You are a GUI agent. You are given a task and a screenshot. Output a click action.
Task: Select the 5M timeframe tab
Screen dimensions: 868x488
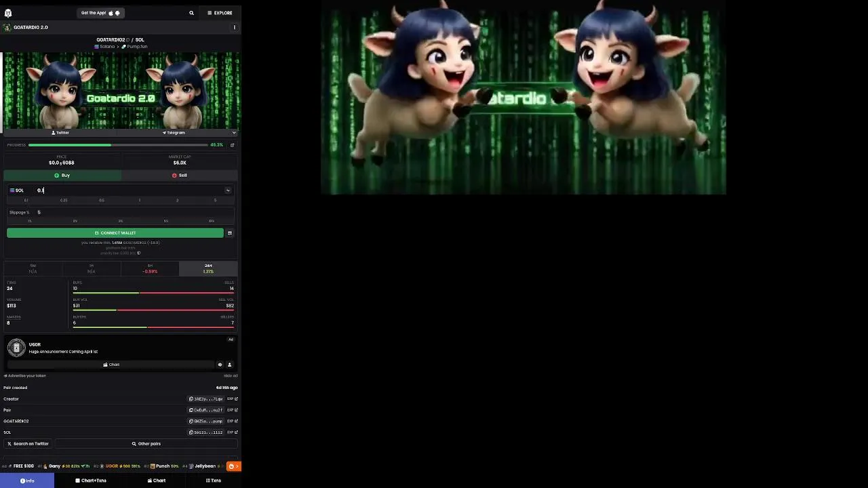pos(33,268)
